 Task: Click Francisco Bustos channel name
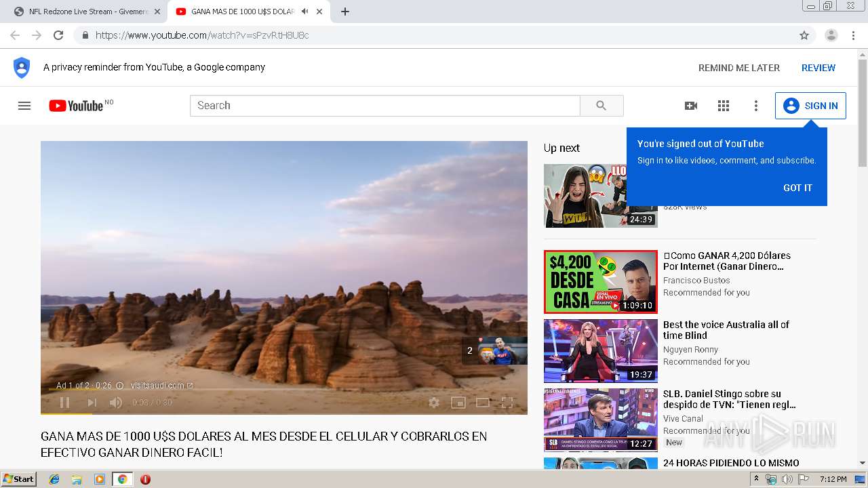pyautogui.click(x=696, y=281)
